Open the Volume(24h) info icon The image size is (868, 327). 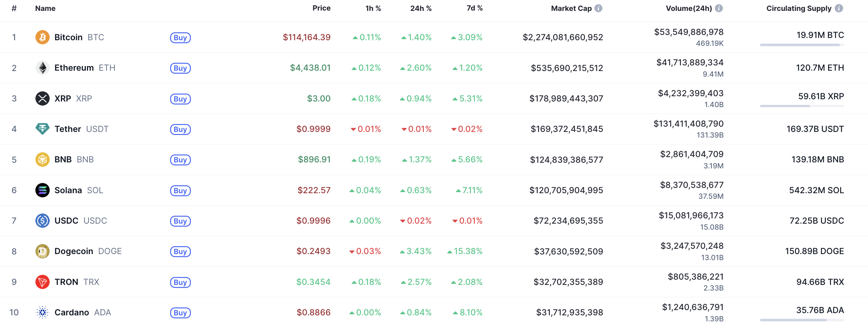tap(719, 8)
